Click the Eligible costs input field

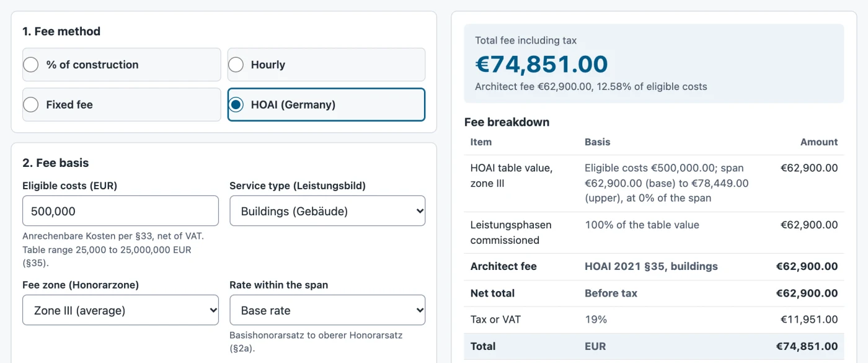coord(120,211)
